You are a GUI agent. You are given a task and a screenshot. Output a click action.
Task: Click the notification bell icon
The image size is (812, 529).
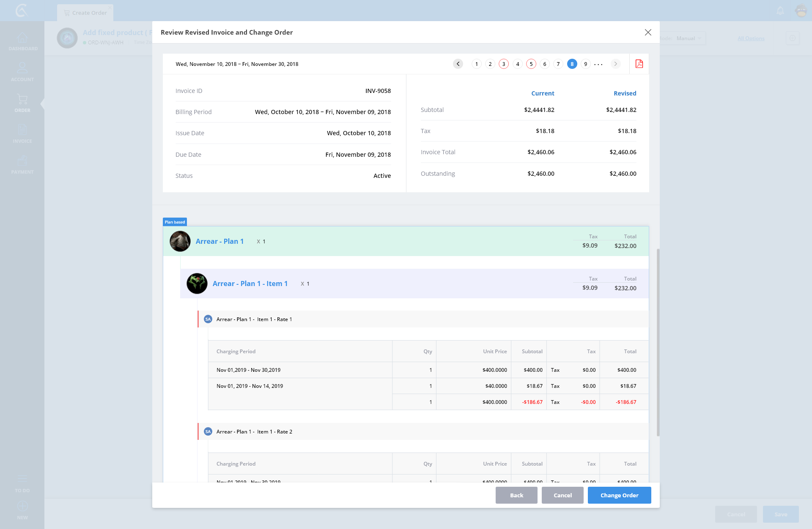pyautogui.click(x=780, y=11)
